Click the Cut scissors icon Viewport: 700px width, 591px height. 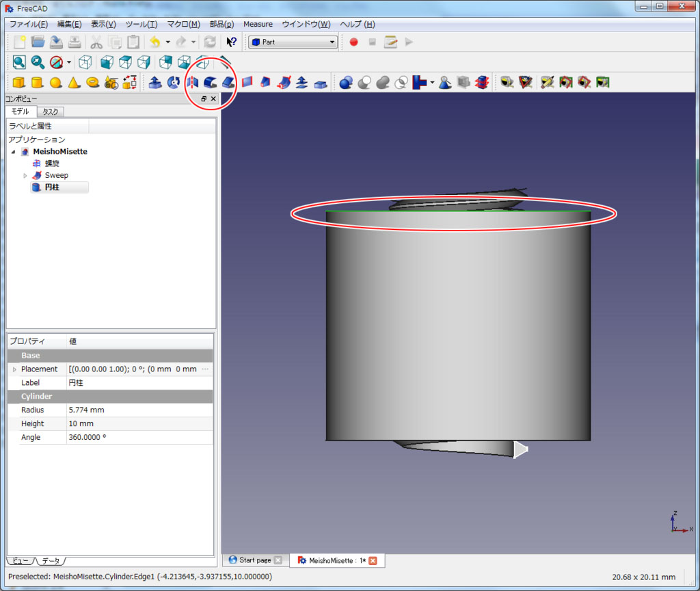click(96, 42)
